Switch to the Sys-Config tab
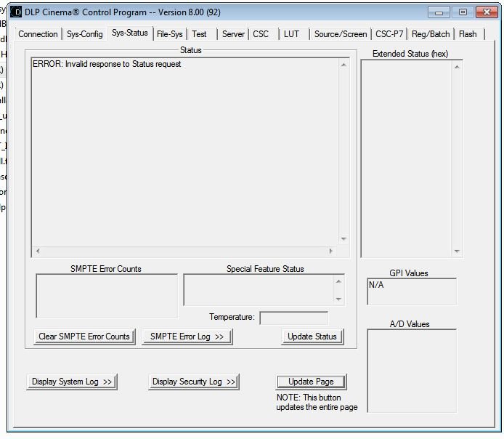This screenshot has height=439, width=504. click(x=84, y=34)
